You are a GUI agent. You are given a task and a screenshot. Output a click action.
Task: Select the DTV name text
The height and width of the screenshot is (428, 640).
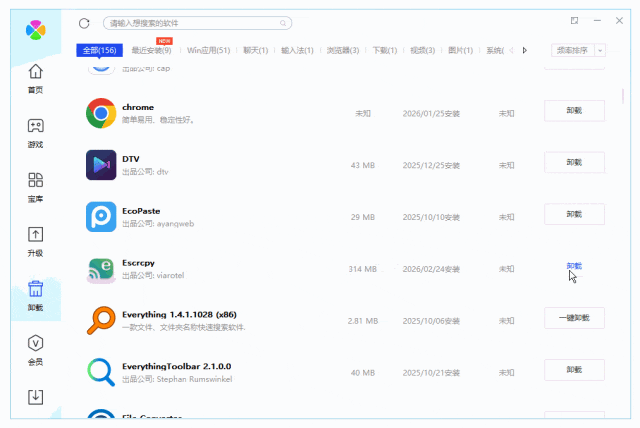pos(131,159)
